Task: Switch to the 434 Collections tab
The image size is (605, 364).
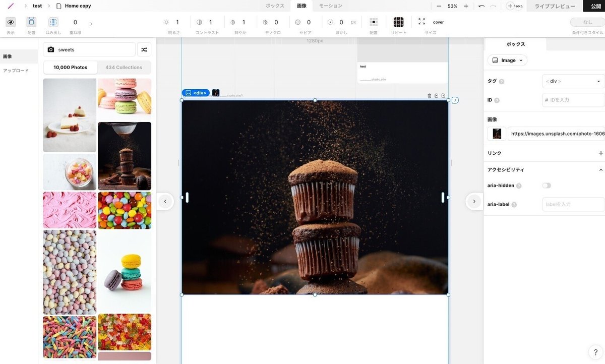Action: 124,67
